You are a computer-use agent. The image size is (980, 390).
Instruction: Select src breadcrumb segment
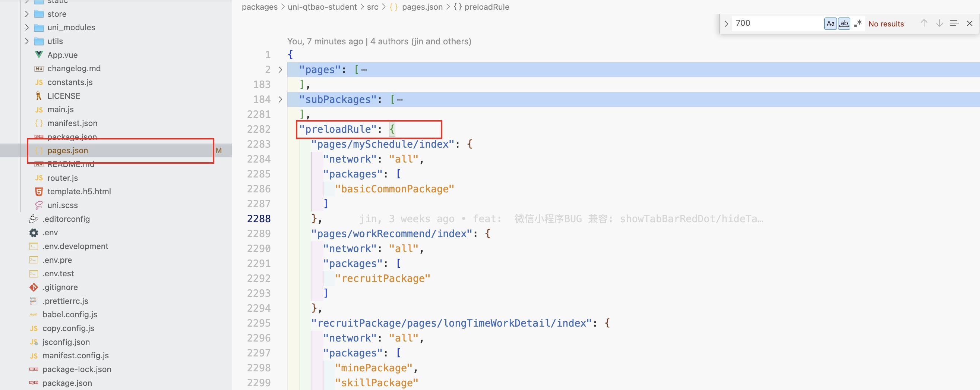point(373,7)
